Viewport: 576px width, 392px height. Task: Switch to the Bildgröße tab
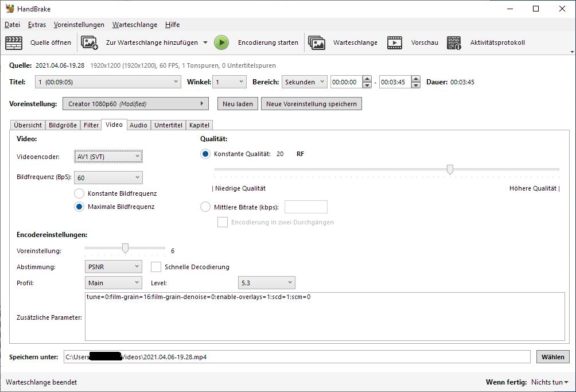click(x=63, y=125)
